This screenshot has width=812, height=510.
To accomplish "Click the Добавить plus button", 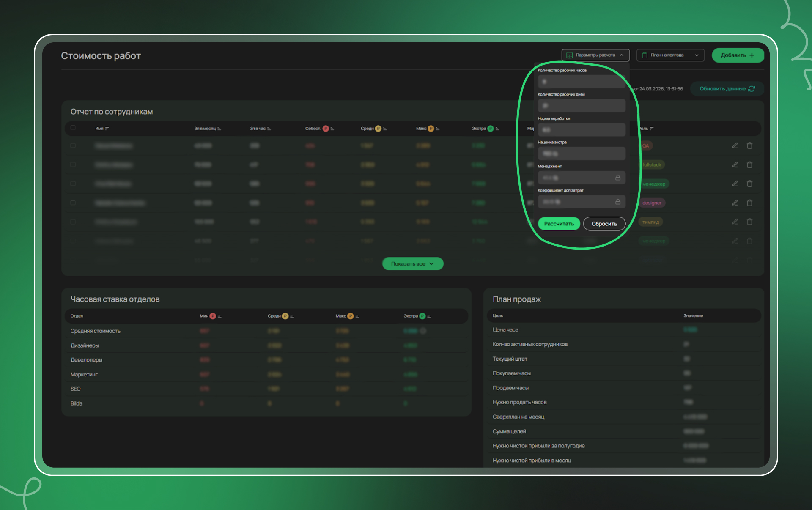I will [738, 55].
